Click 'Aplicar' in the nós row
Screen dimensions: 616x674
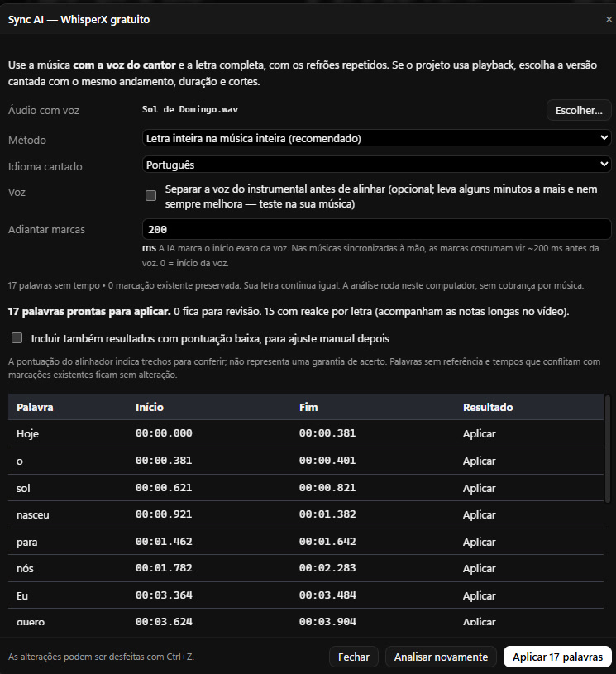[480, 568]
